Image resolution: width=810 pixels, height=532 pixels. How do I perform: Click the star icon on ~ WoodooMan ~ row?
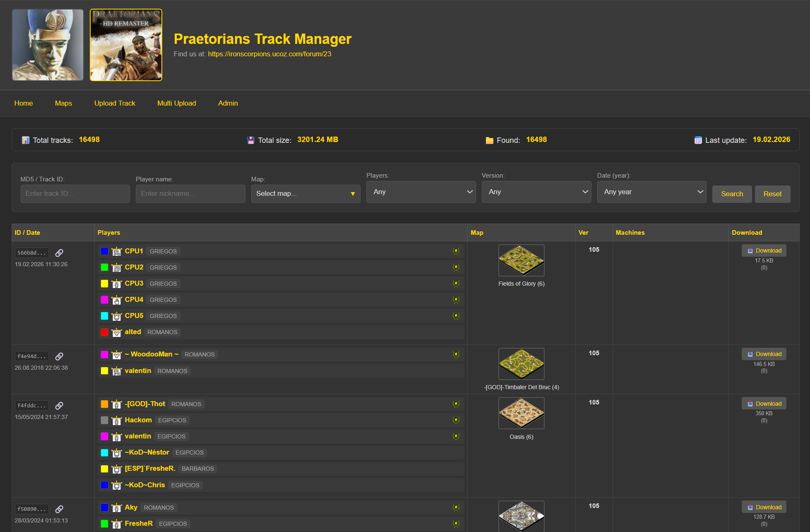(456, 354)
